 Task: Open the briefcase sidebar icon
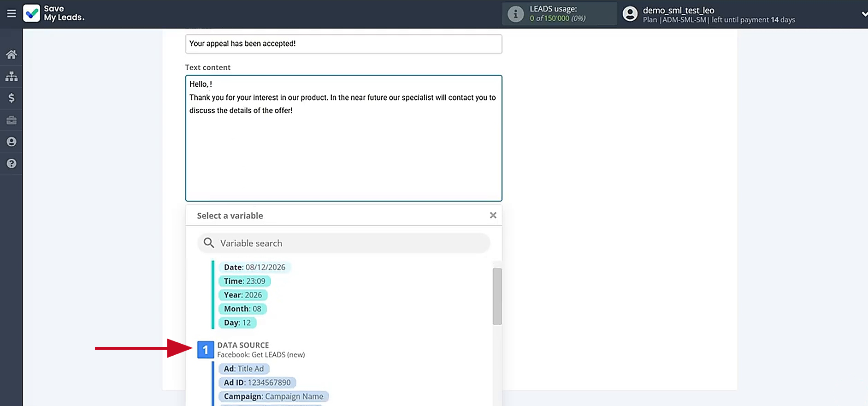(x=12, y=120)
